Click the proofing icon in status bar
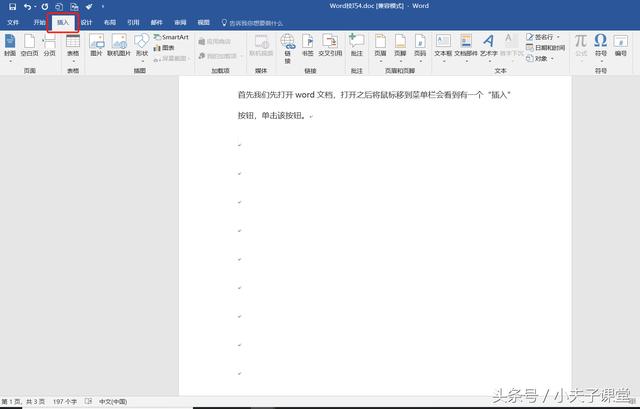 coord(88,402)
